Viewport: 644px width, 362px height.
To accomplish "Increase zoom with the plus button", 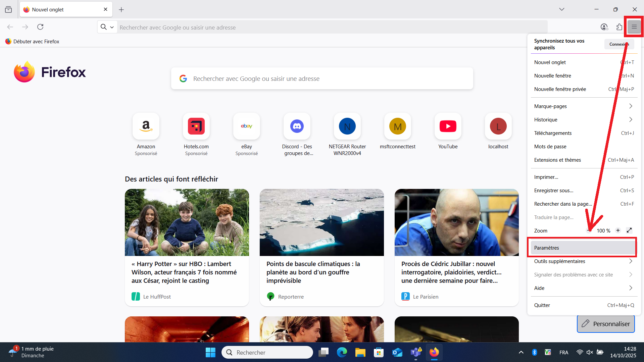I will [618, 230].
